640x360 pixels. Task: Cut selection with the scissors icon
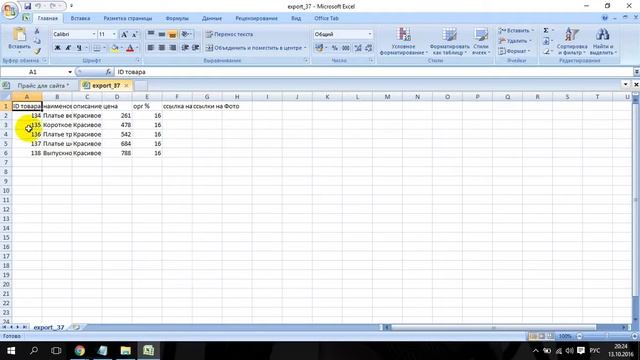coord(37,31)
